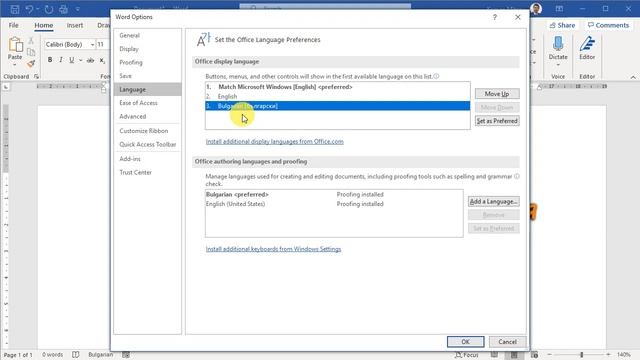Screen dimensions: 640x360
Task: Click the quick print icon
Action: coord(63,9)
